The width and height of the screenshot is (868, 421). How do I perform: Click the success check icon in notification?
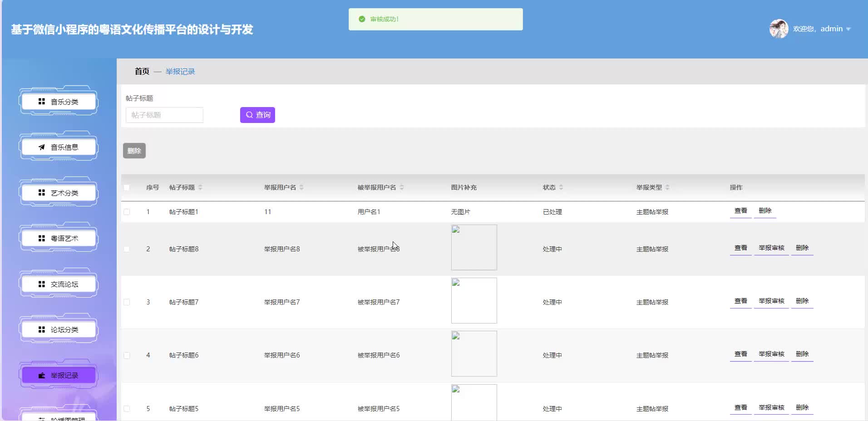(x=362, y=19)
